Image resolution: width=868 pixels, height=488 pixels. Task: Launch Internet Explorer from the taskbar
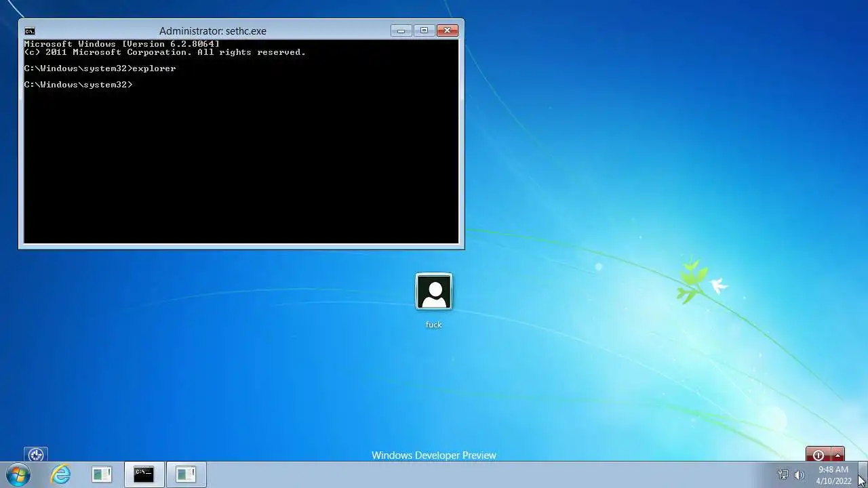[x=60, y=474]
